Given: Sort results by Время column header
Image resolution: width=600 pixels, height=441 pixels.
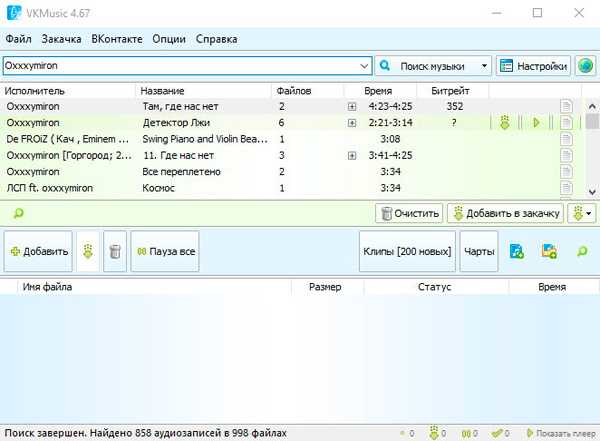Looking at the screenshot, I should tap(380, 91).
